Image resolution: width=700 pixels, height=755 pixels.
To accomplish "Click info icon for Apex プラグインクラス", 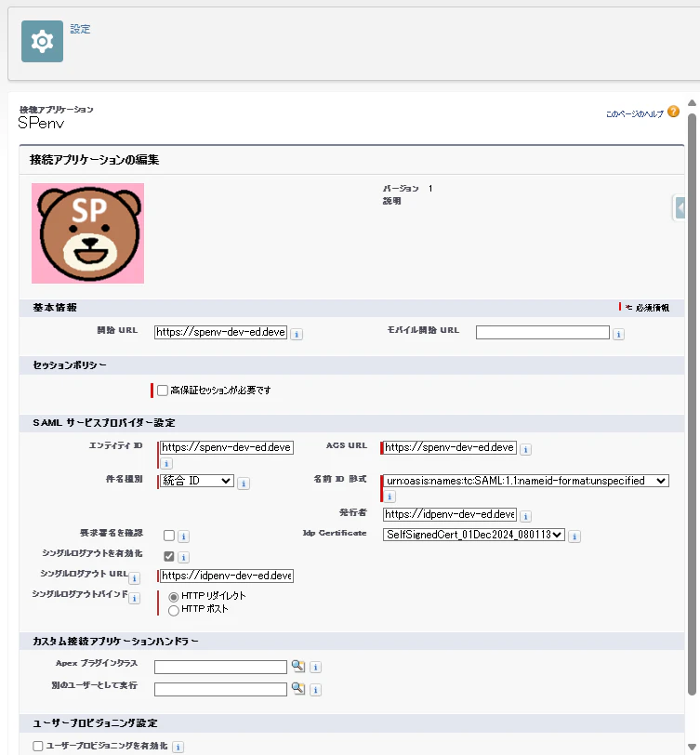I will coord(315,667).
